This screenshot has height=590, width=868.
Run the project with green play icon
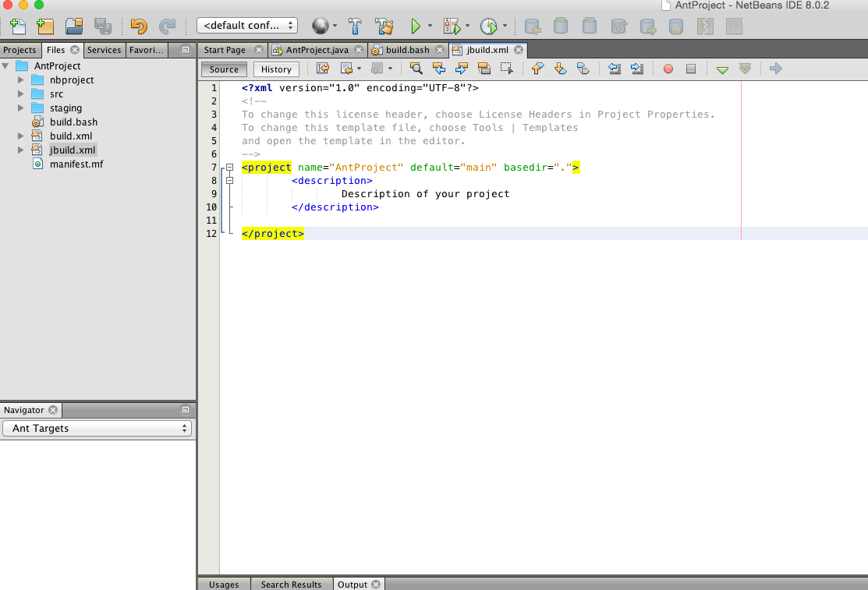416,26
